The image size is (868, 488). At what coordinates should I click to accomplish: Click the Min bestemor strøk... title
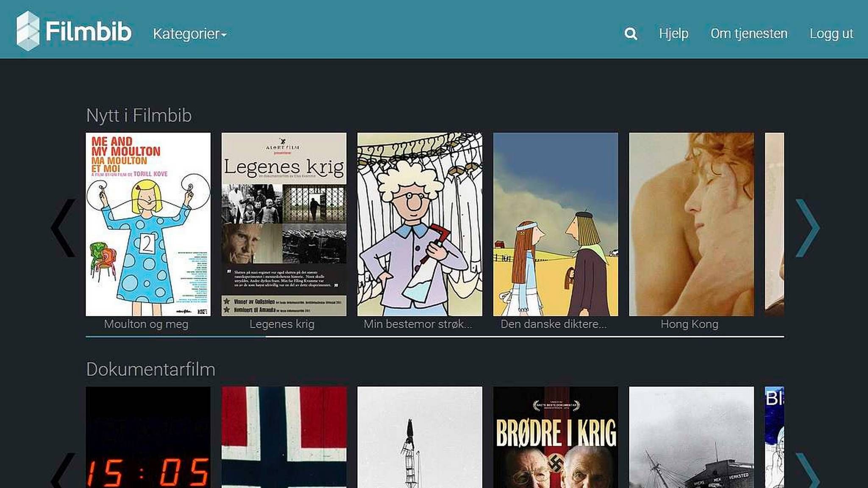click(x=418, y=324)
